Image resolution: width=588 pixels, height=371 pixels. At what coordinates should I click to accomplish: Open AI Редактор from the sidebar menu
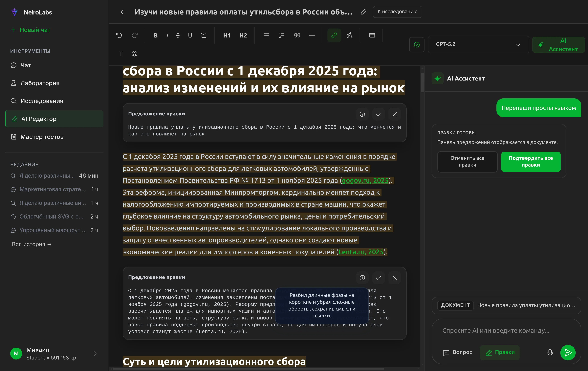pyautogui.click(x=39, y=119)
